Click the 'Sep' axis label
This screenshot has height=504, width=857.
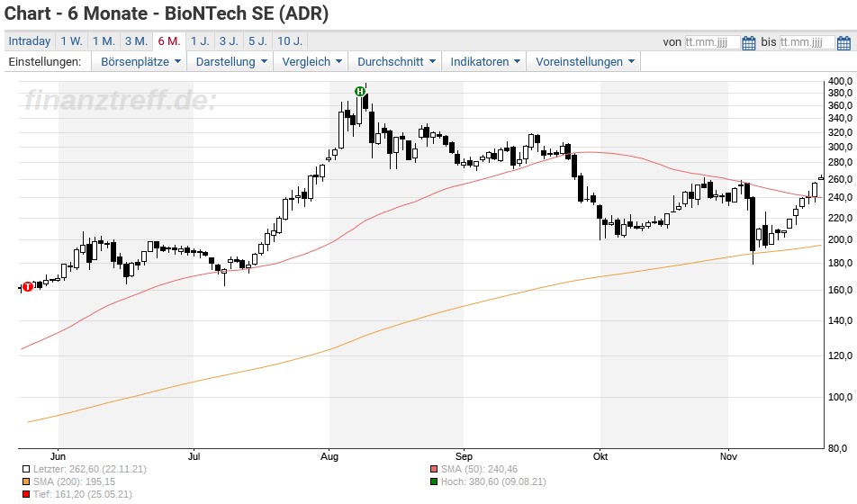tap(464, 456)
